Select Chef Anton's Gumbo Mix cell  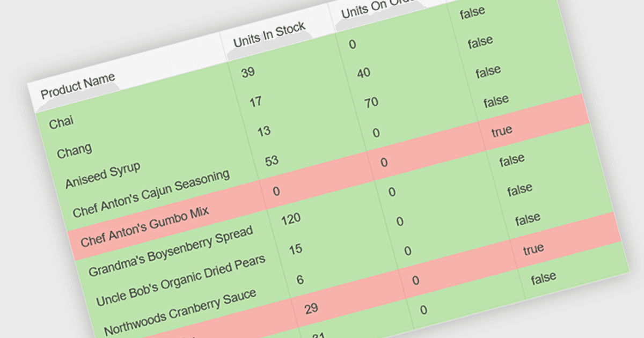tap(145, 227)
